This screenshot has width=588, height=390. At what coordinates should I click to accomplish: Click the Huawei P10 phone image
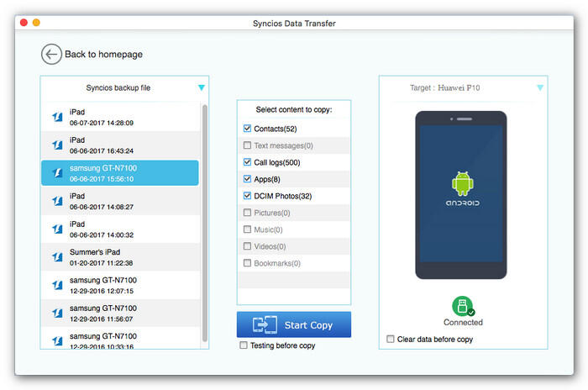(x=461, y=195)
